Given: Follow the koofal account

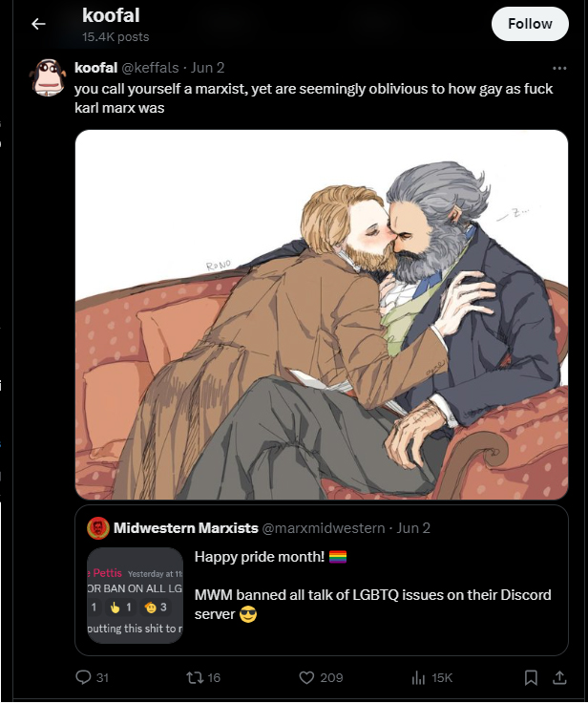Looking at the screenshot, I should point(530,24).
